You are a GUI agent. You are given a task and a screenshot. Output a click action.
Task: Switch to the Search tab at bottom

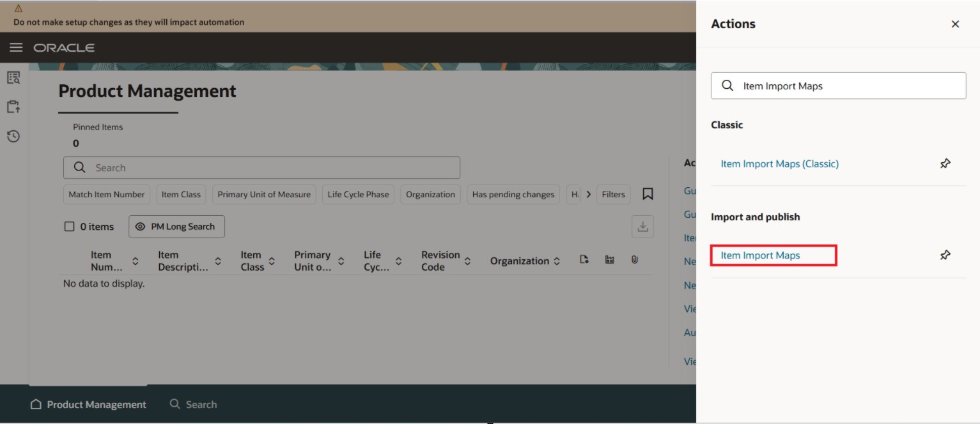[194, 404]
